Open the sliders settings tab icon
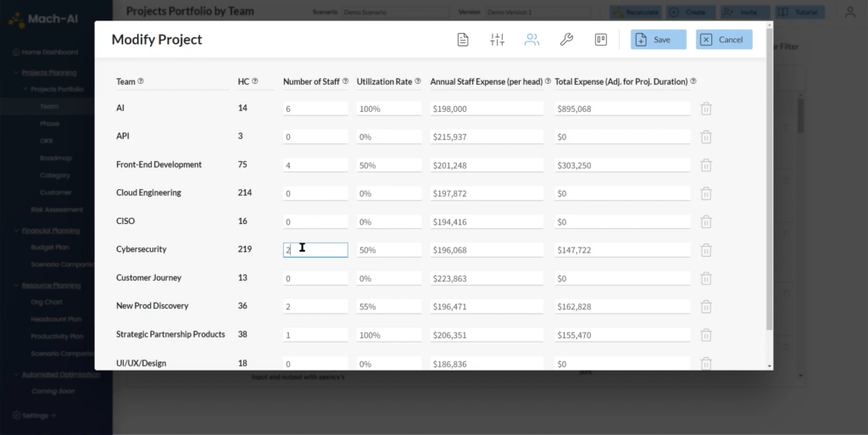 pyautogui.click(x=497, y=39)
